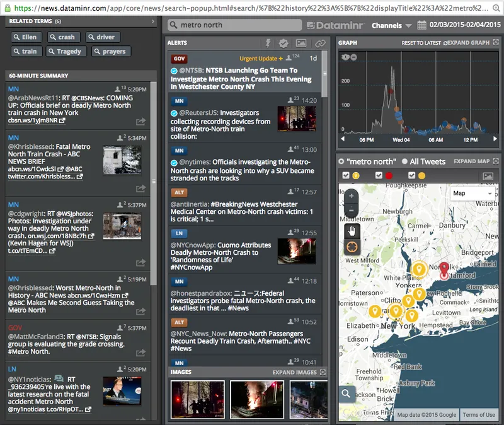Click the yellow pin near White Plains

click(419, 269)
